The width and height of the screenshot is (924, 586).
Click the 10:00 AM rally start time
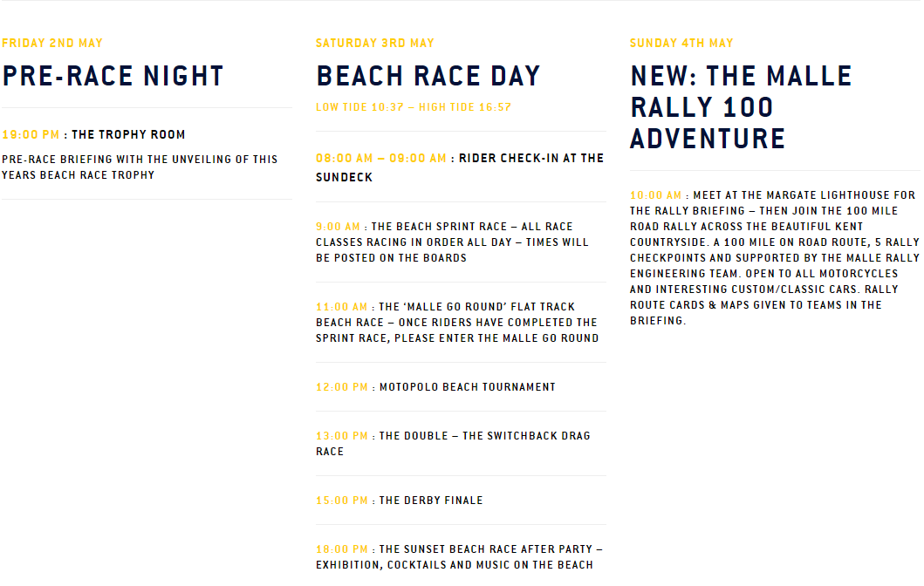(x=655, y=195)
